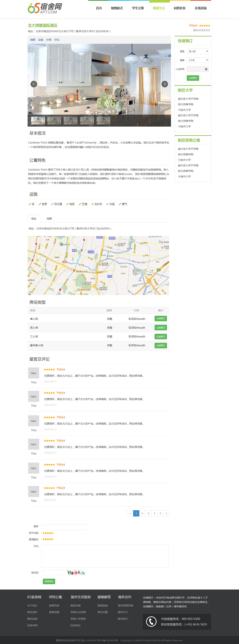This screenshot has height=644, width=239.
Task: Submit comment with 发表评论 button
Action: 49,581
